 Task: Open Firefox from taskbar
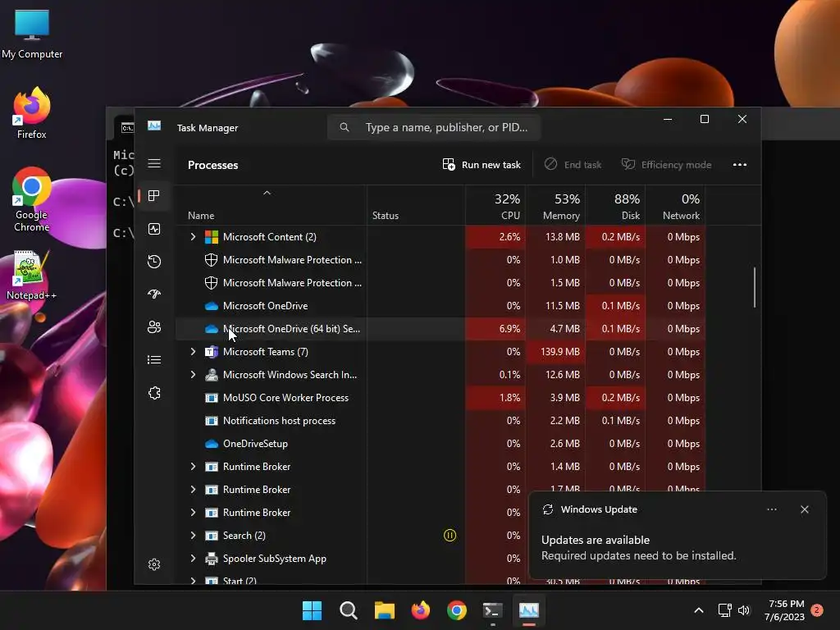[x=421, y=610]
